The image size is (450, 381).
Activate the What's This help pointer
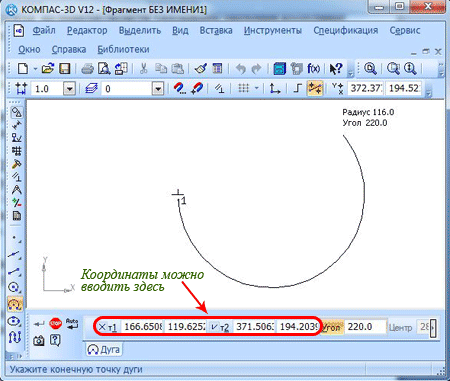336,69
